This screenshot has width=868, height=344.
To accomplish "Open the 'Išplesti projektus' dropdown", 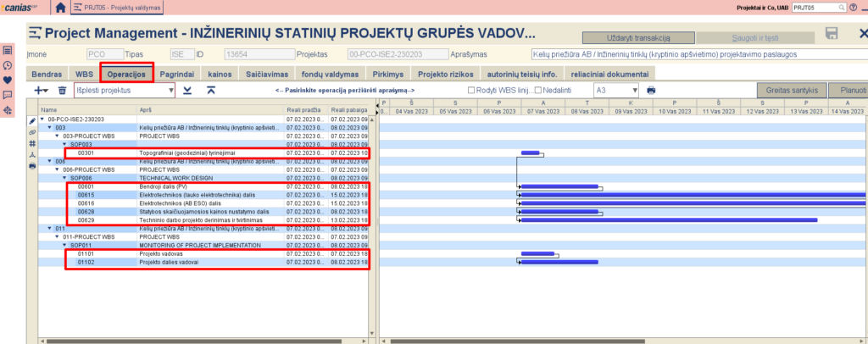I will (124, 90).
